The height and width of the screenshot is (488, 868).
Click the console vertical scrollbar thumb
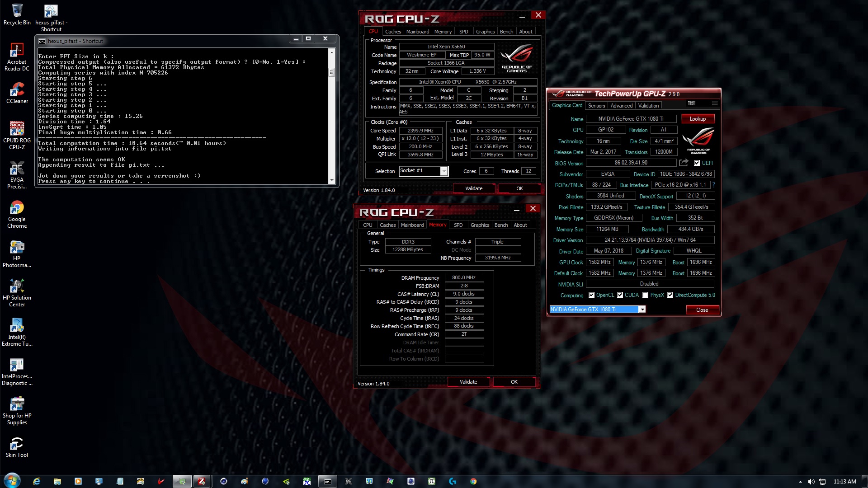(x=332, y=72)
